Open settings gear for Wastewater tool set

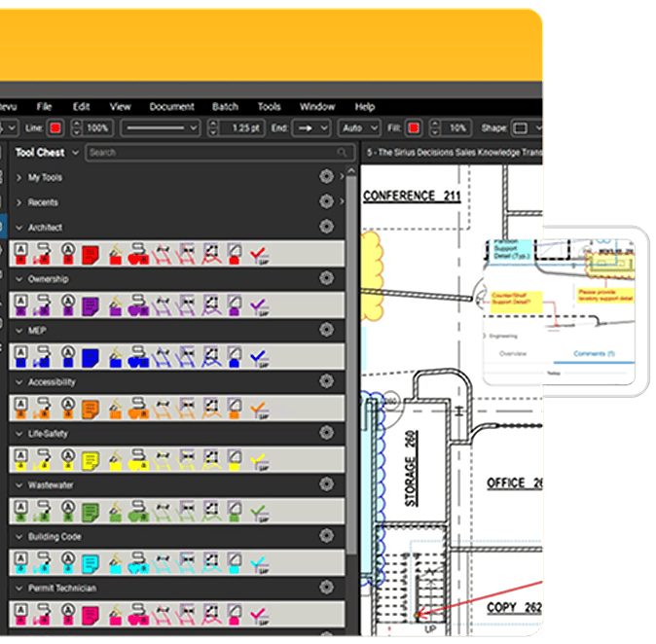pos(326,484)
